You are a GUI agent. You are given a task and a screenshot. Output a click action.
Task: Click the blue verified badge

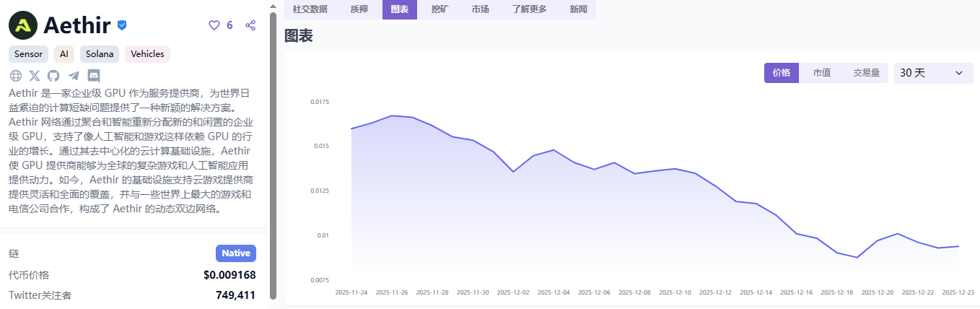coord(122,25)
